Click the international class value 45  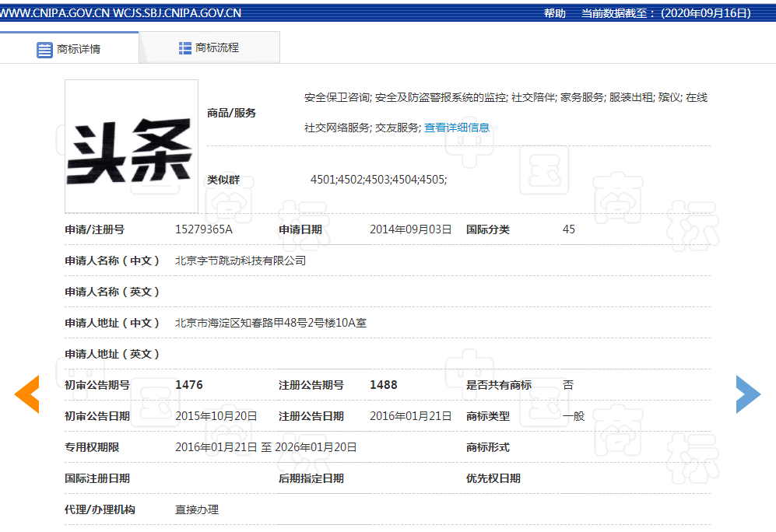[569, 229]
